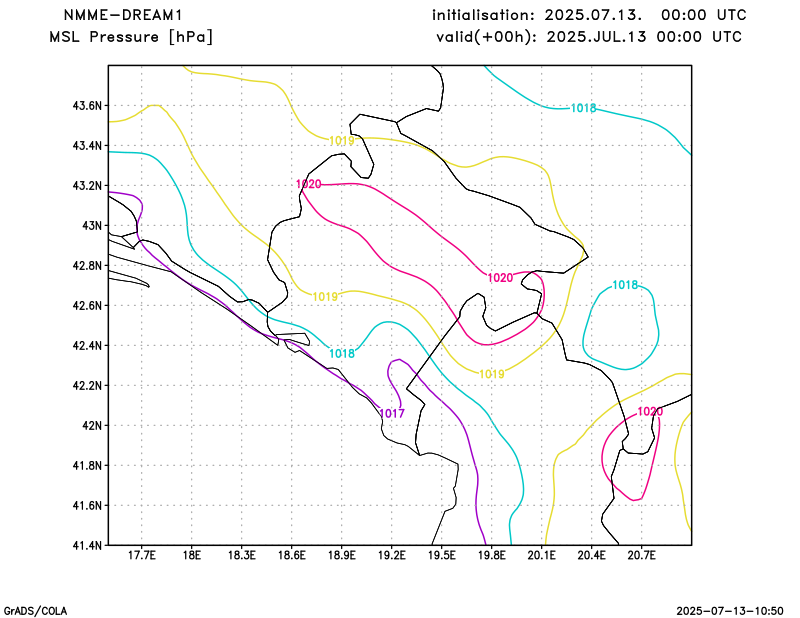
Task: Click the 42.2N latitude label
Action: click(87, 386)
